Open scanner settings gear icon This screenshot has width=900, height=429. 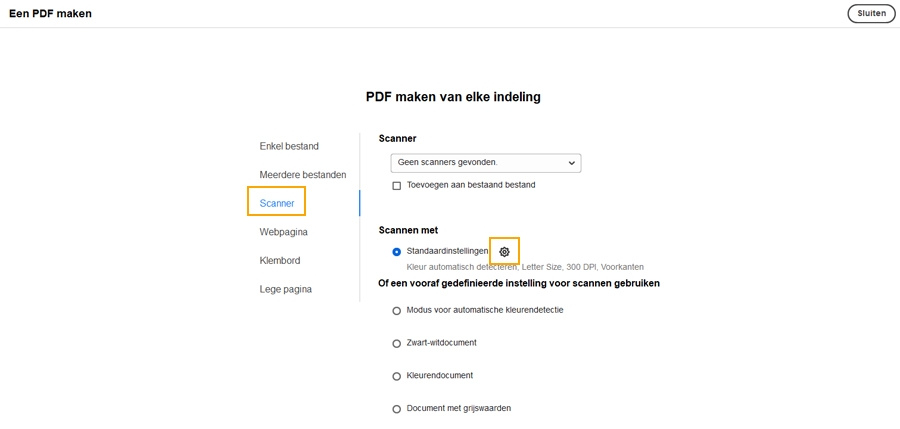click(x=504, y=252)
